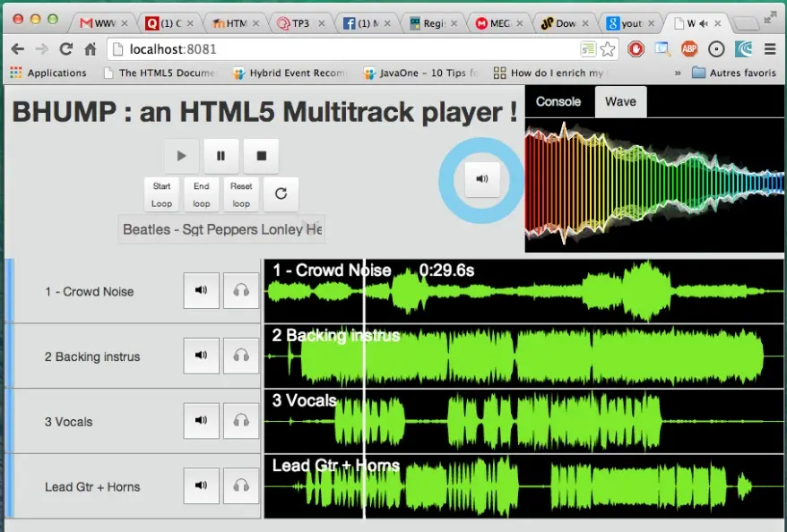This screenshot has height=532, width=787.
Task: Set the Start Loop point
Action: pos(161,194)
